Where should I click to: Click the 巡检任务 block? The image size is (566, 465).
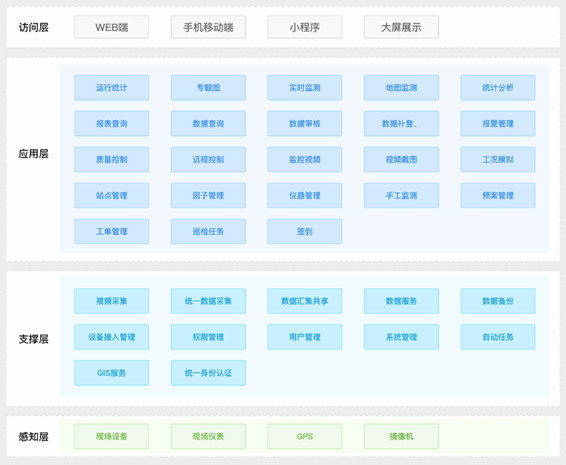coord(208,231)
